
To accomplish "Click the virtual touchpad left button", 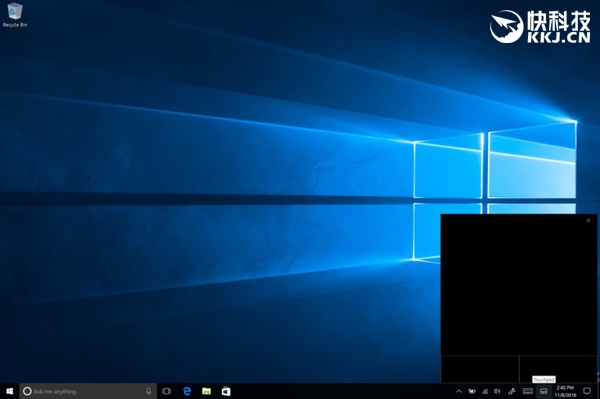I will click(480, 369).
